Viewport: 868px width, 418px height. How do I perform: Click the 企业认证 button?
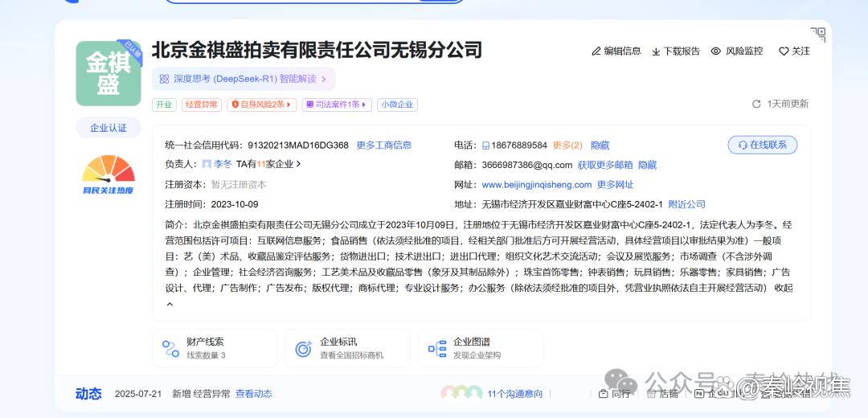[x=108, y=128]
